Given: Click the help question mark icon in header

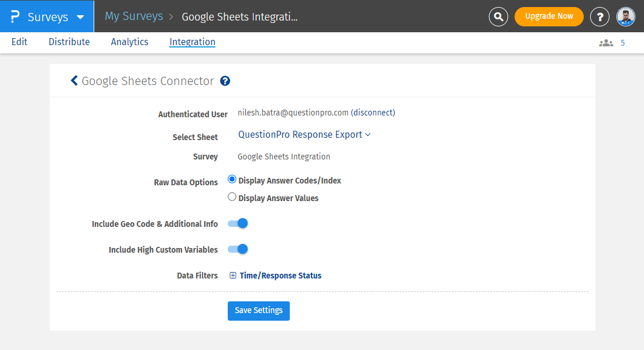Looking at the screenshot, I should point(600,17).
